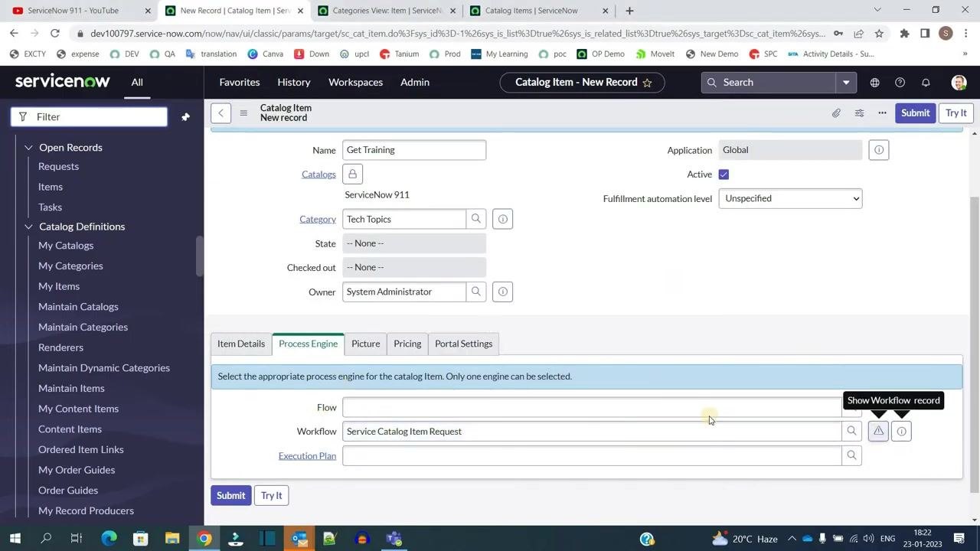Open the form context hamburger menu
This screenshot has height=551, width=980.
243,112
